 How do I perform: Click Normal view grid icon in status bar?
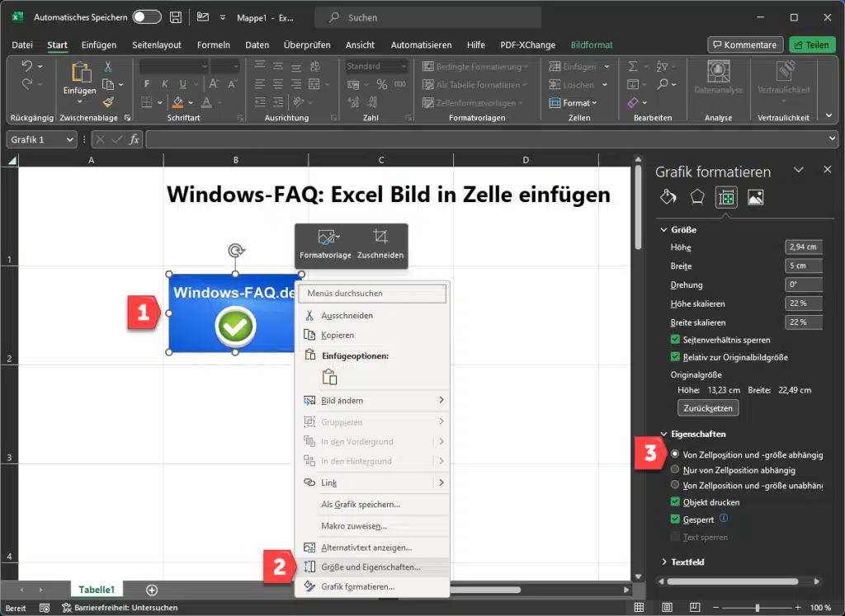(640, 608)
